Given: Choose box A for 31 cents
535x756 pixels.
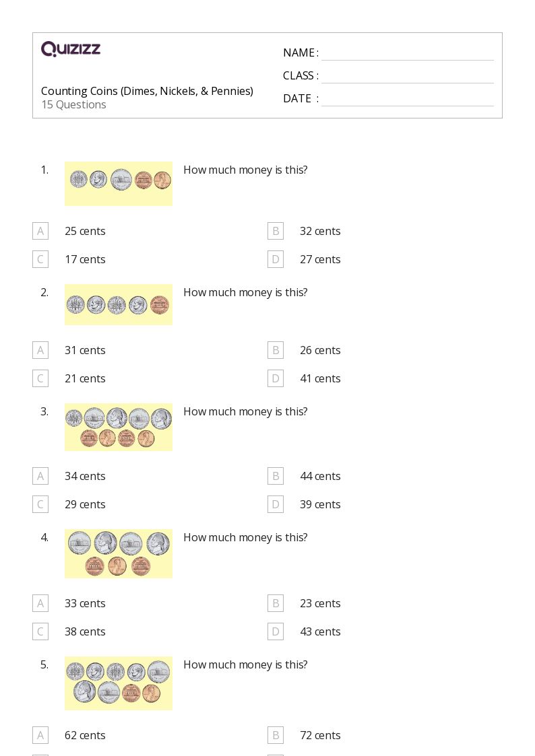Looking at the screenshot, I should click(x=40, y=350).
